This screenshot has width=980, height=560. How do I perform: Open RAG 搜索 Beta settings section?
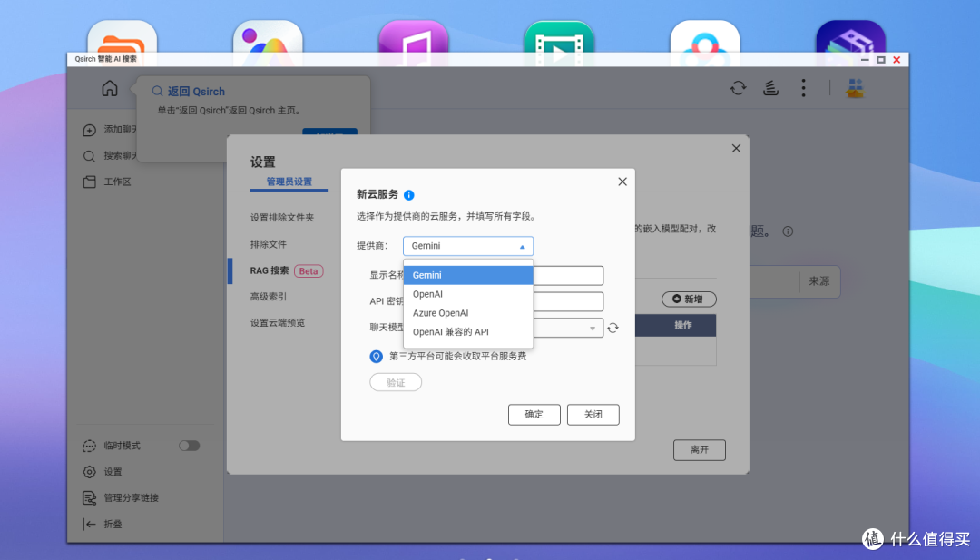point(286,270)
